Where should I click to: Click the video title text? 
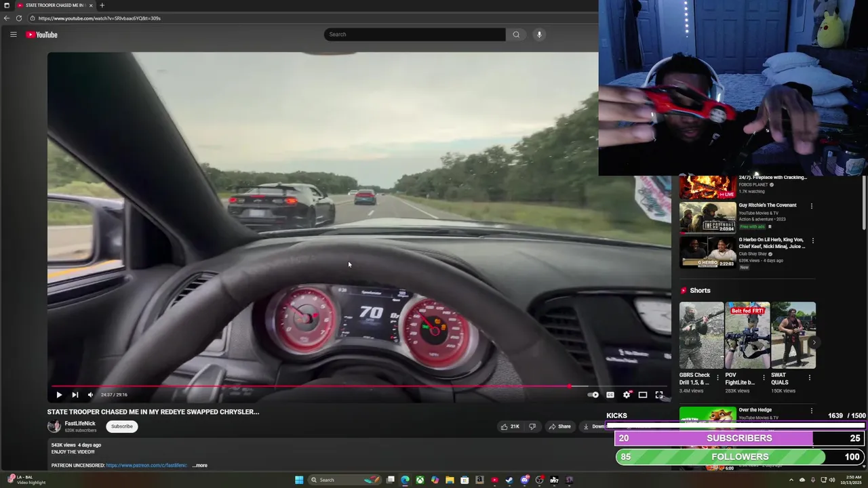click(153, 411)
